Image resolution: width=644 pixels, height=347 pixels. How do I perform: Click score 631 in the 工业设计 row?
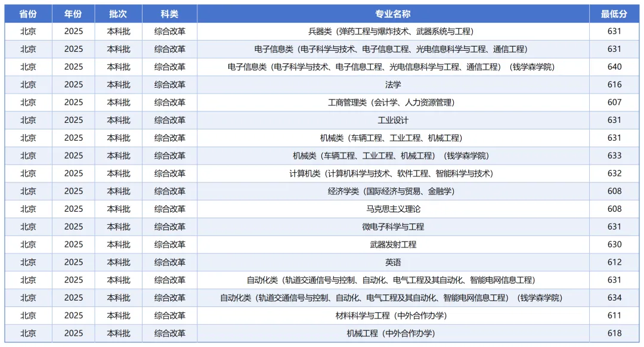[614, 120]
